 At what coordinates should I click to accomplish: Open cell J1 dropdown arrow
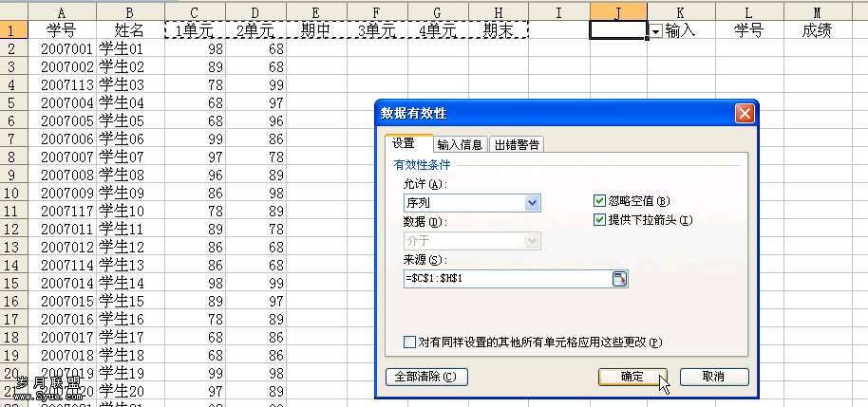pos(655,31)
